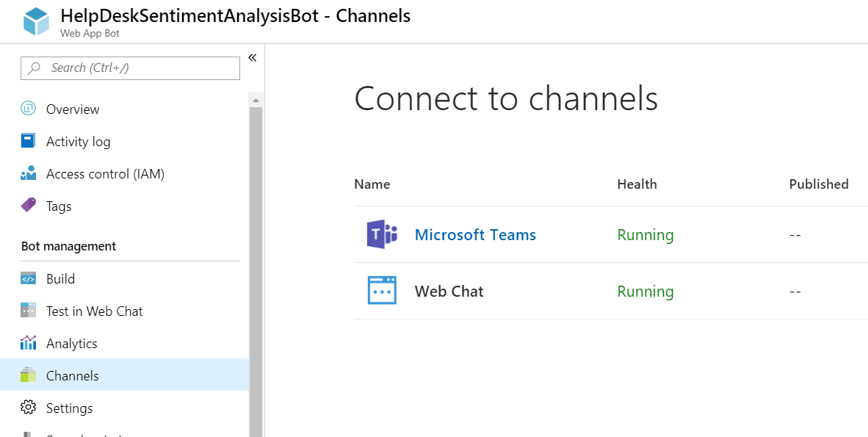Click the Microsoft Teams logo icon
Screen dimensions: 868x437
tap(382, 234)
